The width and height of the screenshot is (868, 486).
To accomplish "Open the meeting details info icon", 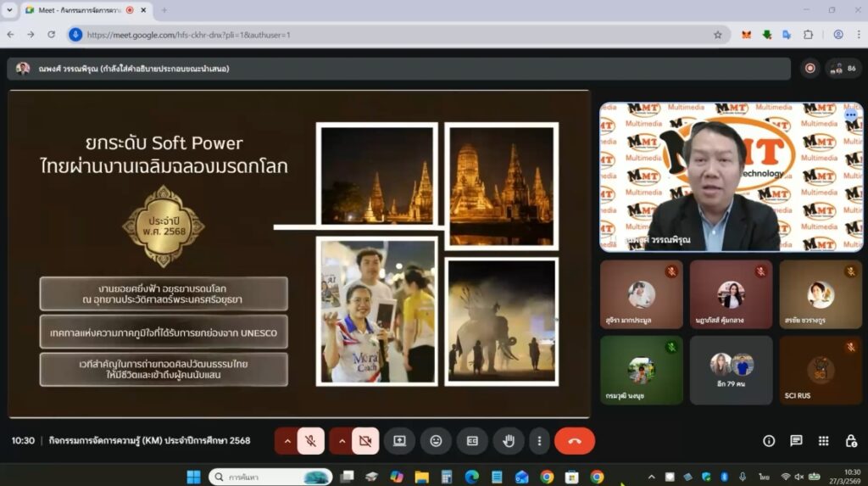I will pos(769,441).
